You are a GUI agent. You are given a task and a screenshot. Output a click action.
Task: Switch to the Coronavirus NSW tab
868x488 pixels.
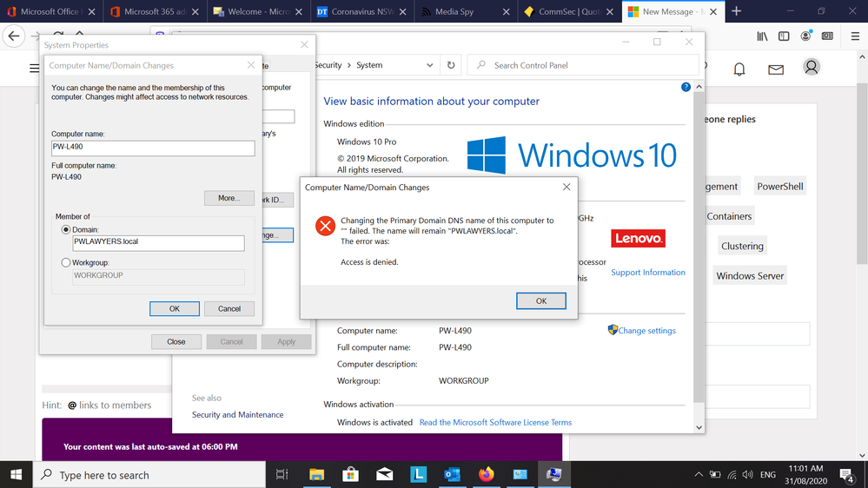[x=362, y=11]
